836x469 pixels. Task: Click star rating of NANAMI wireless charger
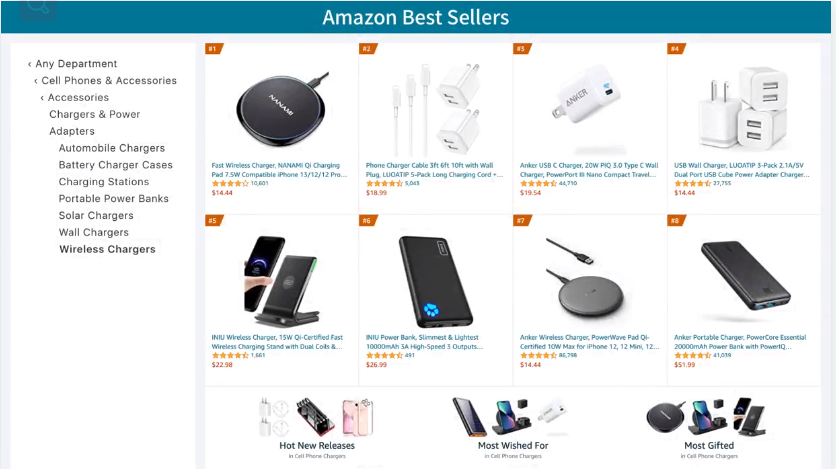230,183
